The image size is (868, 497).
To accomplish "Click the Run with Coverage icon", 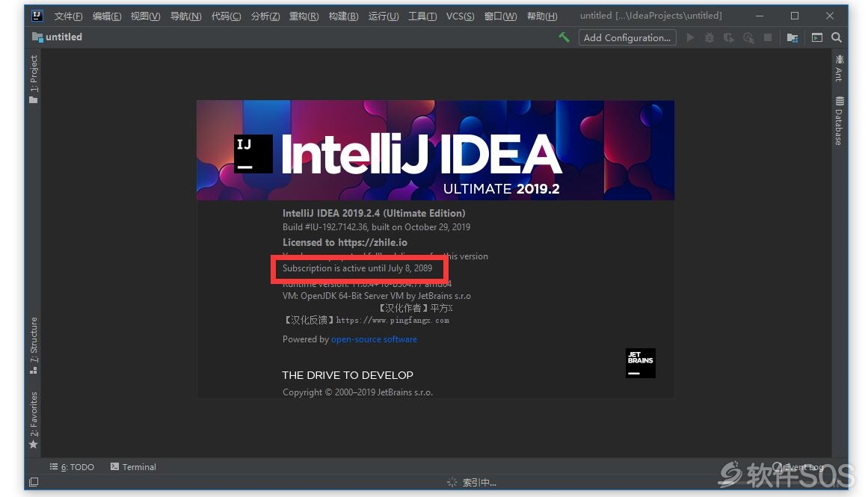I will click(x=728, y=37).
